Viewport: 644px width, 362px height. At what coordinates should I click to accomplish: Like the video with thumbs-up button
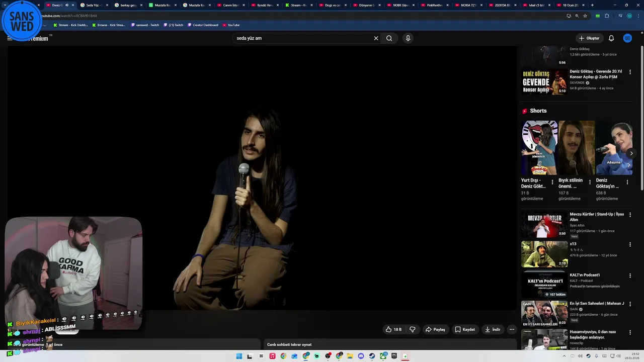393,329
